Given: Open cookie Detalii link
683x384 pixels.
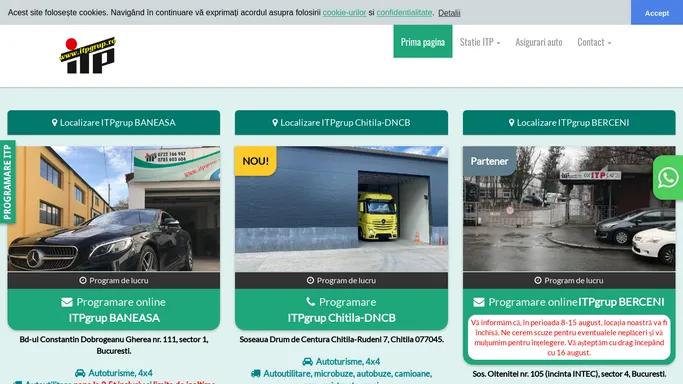Looking at the screenshot, I should pos(449,13).
